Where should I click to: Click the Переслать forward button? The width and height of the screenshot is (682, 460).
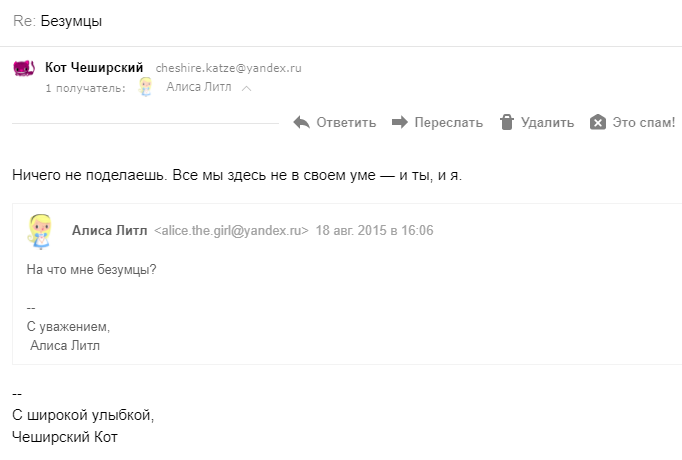(x=437, y=123)
